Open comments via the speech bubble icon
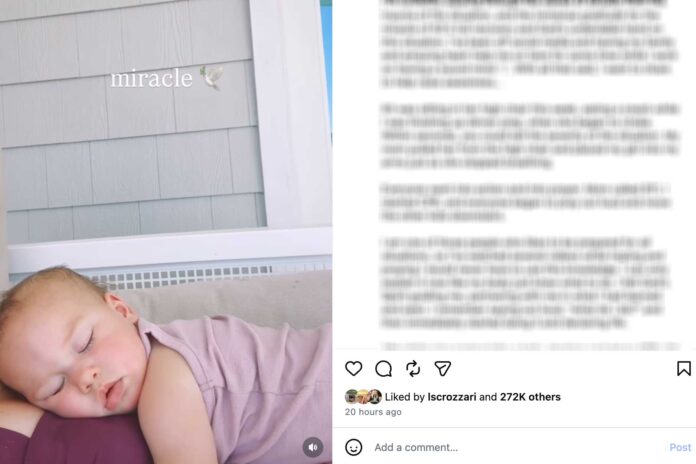The height and width of the screenshot is (464, 696). [383, 369]
